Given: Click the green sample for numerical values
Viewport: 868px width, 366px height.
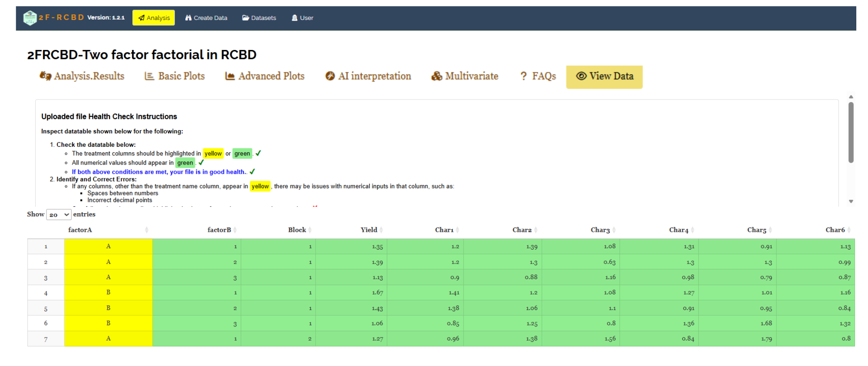Looking at the screenshot, I should [185, 163].
